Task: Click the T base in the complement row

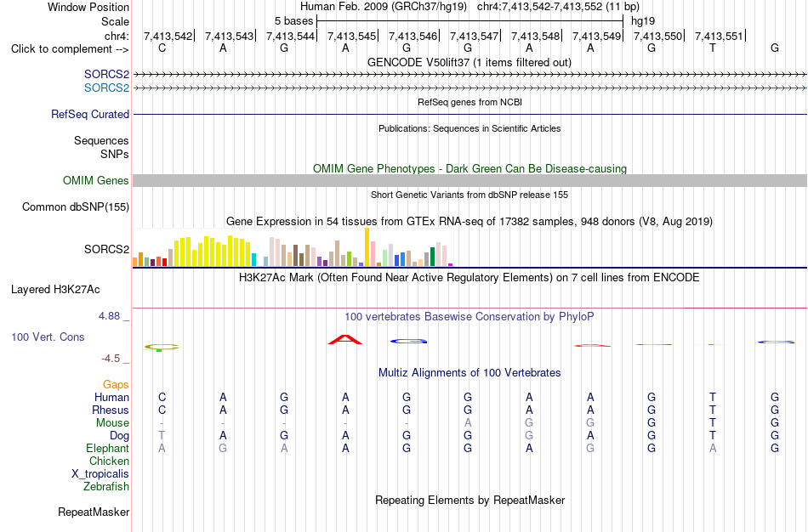Action: (x=713, y=48)
